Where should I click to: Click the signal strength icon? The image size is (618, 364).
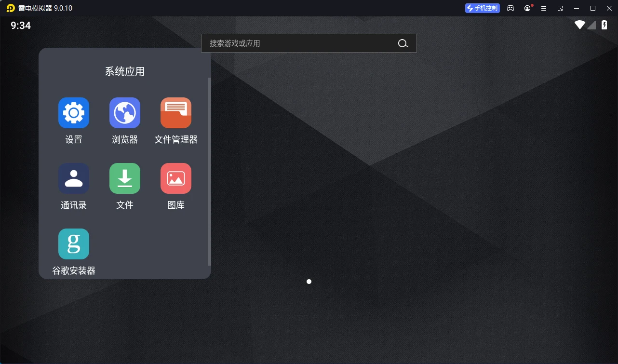pos(591,25)
